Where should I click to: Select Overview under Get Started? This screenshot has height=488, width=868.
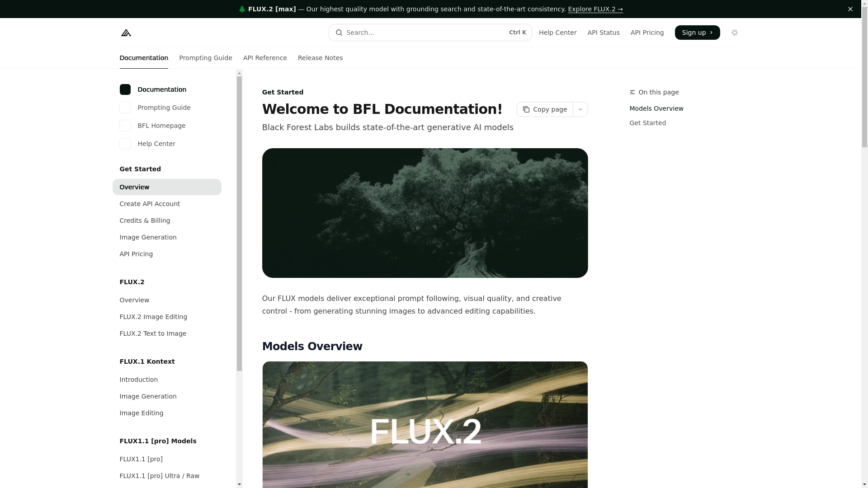click(167, 187)
